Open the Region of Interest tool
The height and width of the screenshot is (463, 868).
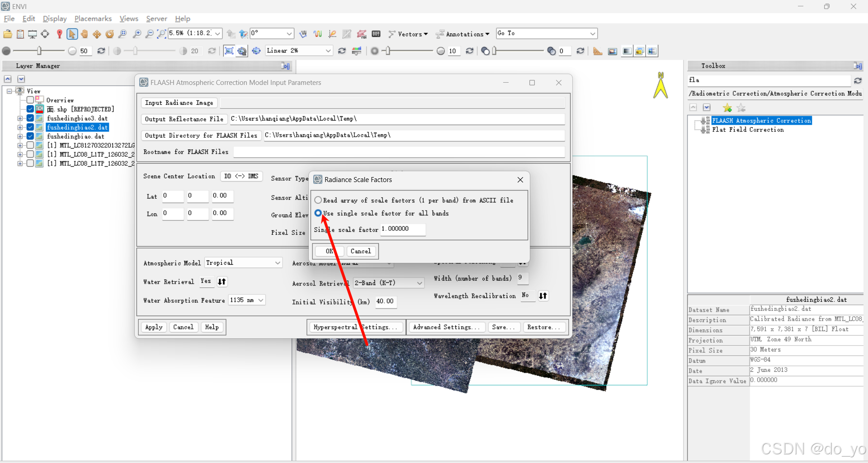tap(361, 34)
